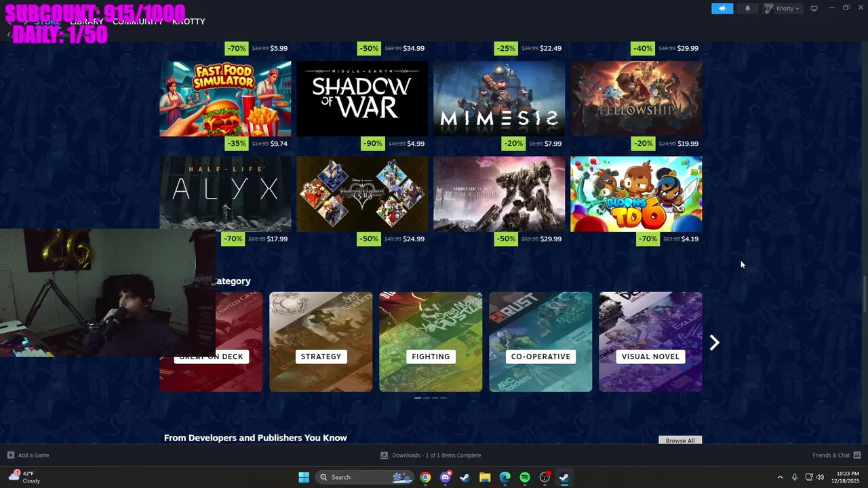The width and height of the screenshot is (868, 488).
Task: Click the Add a Game plus icon
Action: coord(10,455)
